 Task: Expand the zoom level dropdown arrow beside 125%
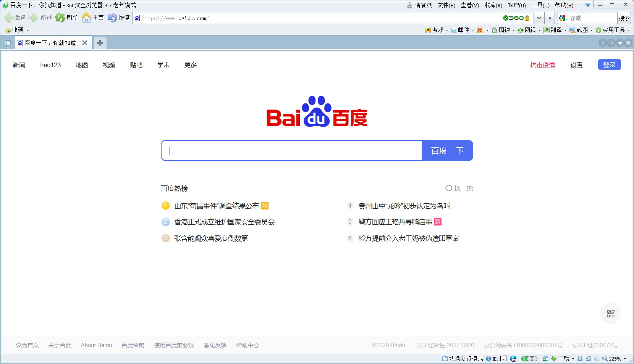click(x=625, y=359)
